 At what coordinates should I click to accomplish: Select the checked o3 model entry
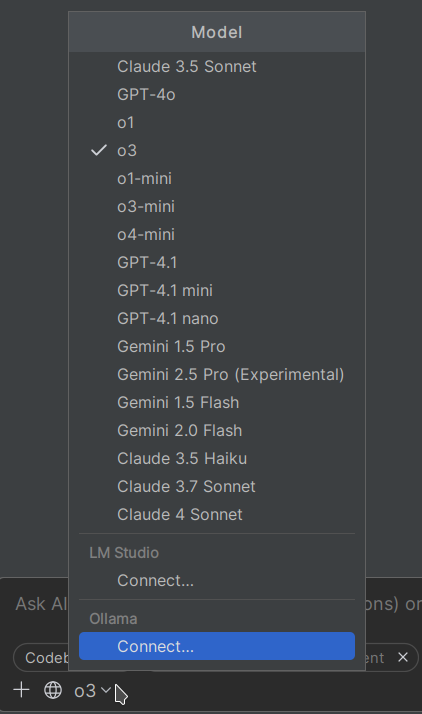point(217,150)
